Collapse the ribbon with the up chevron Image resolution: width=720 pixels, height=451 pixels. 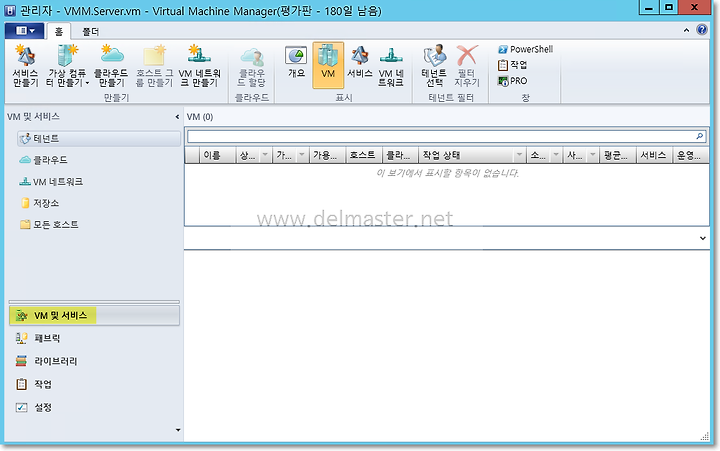coord(686,30)
